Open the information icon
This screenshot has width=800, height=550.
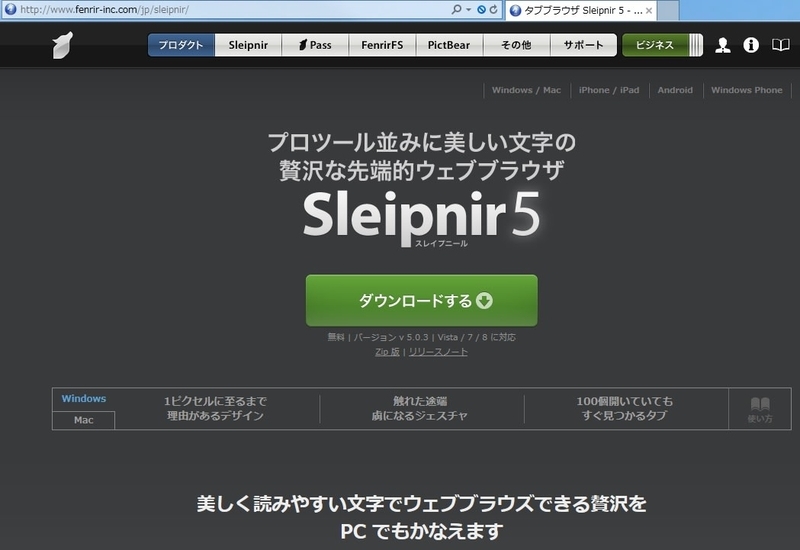tap(751, 45)
